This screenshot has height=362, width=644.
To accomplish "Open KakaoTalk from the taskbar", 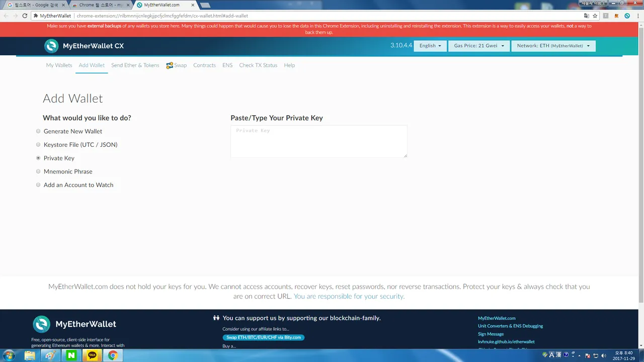I will tap(92, 355).
